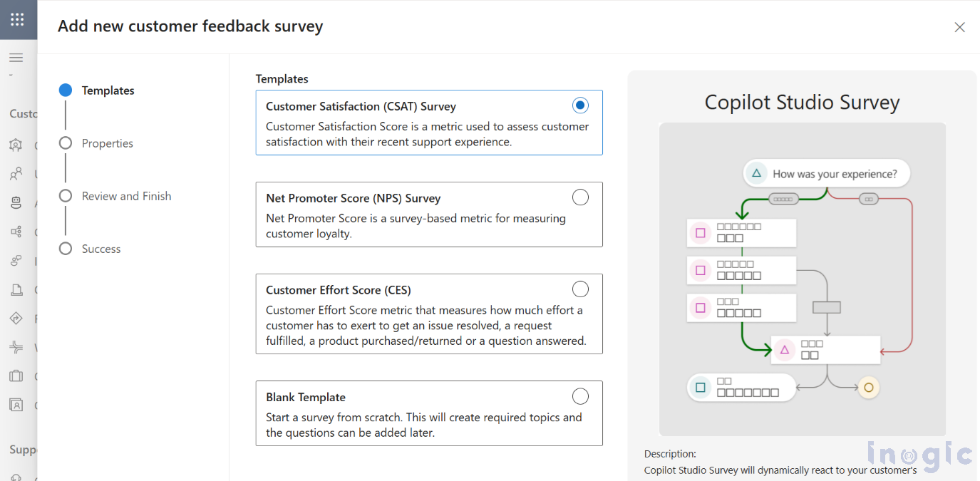The height and width of the screenshot is (481, 980).
Task: Click the contact card icon in sidebar
Action: pyautogui.click(x=16, y=405)
